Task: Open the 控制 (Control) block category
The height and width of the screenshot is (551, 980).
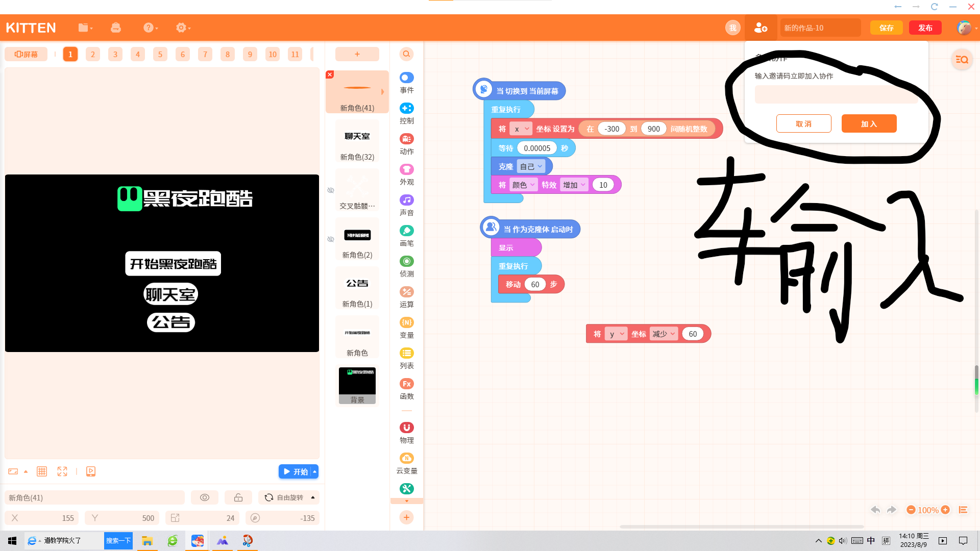Action: coord(407,113)
